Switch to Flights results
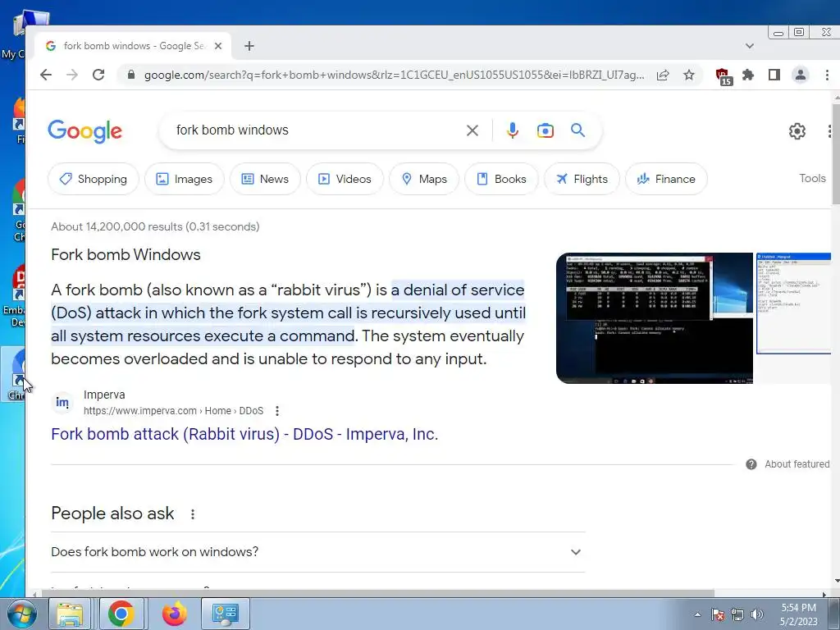This screenshot has height=630, width=840. pos(582,179)
